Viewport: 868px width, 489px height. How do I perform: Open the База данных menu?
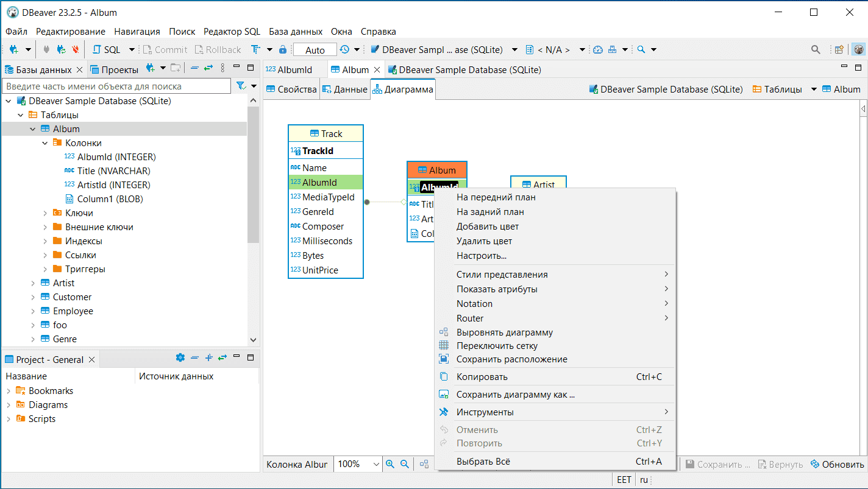click(296, 32)
